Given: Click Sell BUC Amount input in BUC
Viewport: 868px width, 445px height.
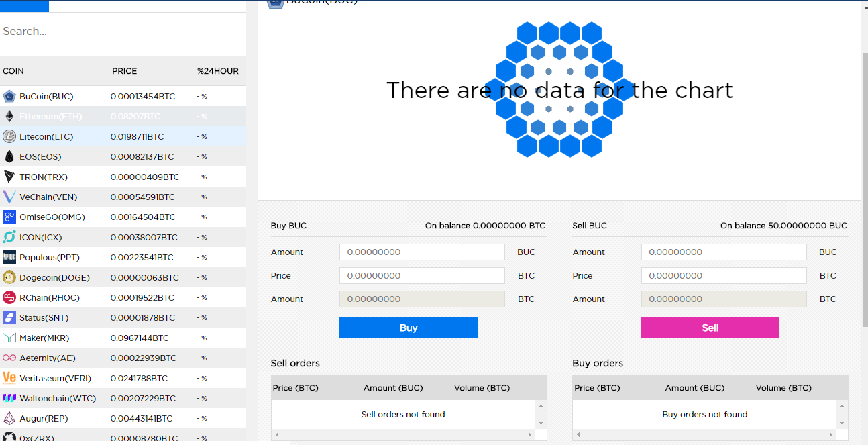Looking at the screenshot, I should 724,252.
